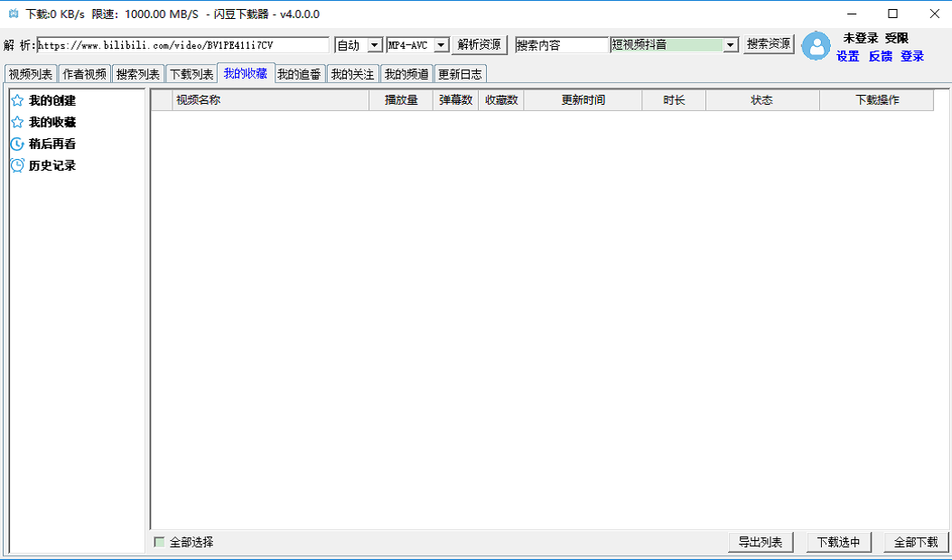The image size is (952, 560).
Task: Open the 更新日志 tab
Action: click(462, 73)
